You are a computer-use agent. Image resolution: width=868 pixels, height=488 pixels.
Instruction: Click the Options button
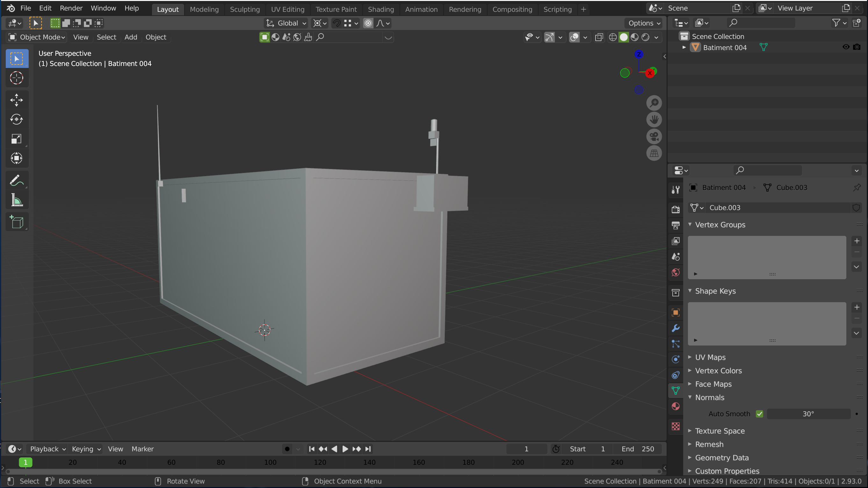point(644,23)
